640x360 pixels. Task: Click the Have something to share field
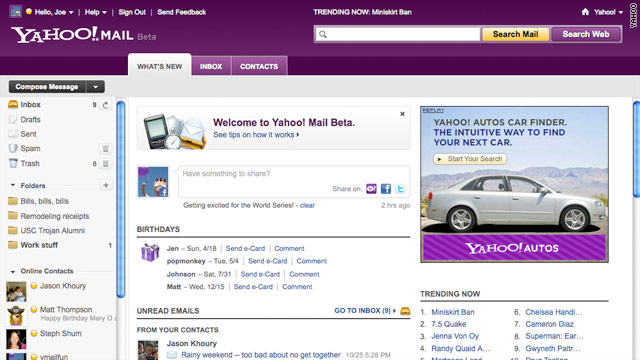coord(294,181)
